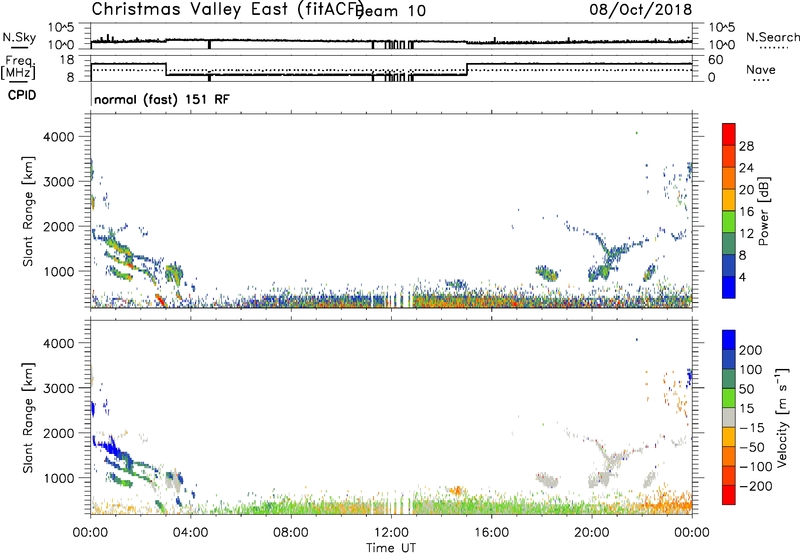Click the '4000' tick of power panel

click(58, 137)
